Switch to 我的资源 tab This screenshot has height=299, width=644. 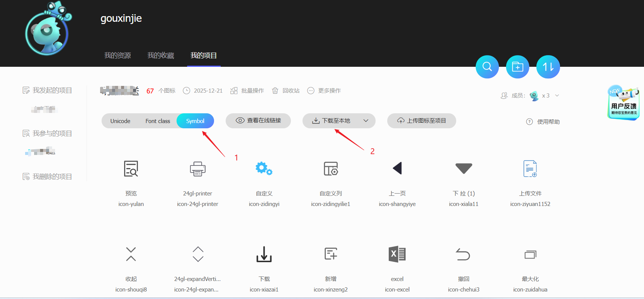coord(117,56)
